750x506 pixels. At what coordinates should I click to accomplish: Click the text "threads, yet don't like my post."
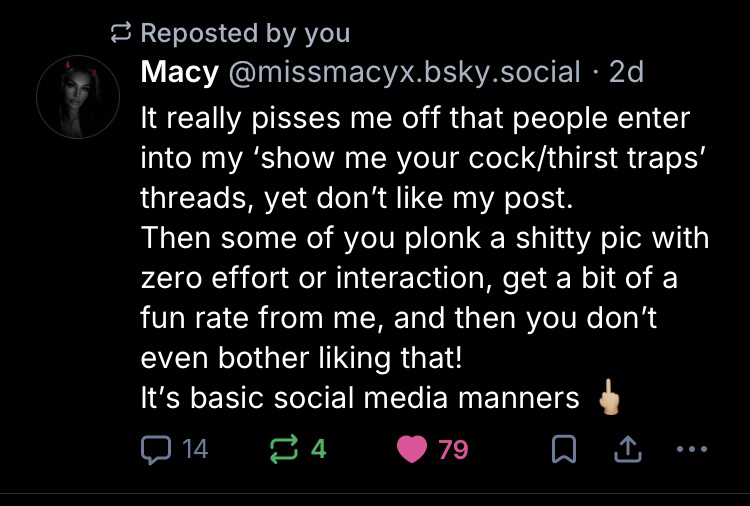(357, 197)
